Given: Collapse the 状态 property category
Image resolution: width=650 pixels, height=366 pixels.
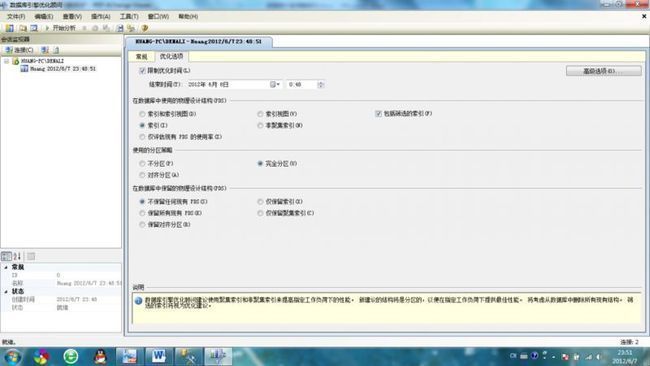Looking at the screenshot, I should pyautogui.click(x=6, y=291).
